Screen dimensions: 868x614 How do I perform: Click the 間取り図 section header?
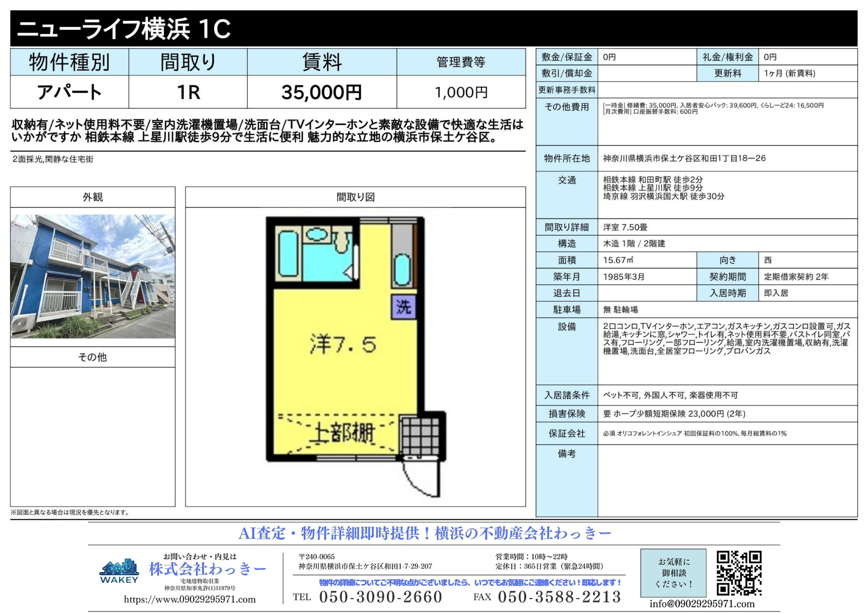(x=355, y=197)
